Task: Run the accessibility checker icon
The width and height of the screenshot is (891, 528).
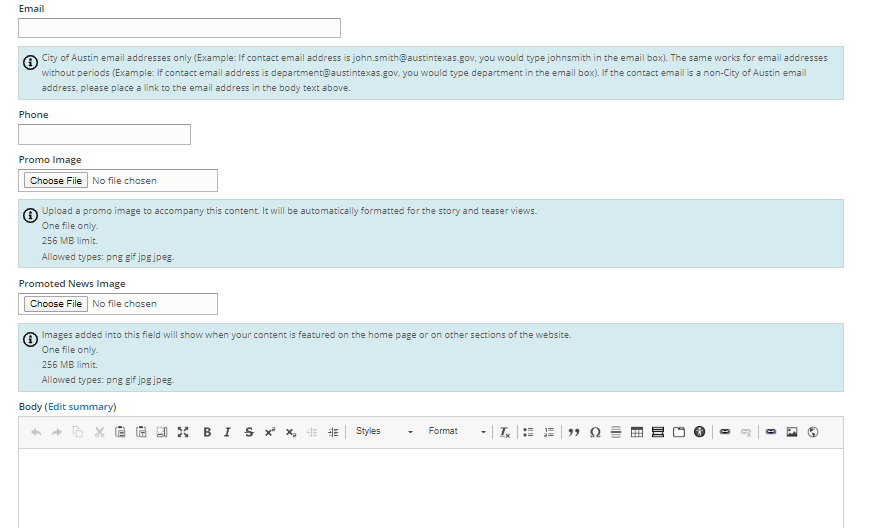Action: click(700, 433)
